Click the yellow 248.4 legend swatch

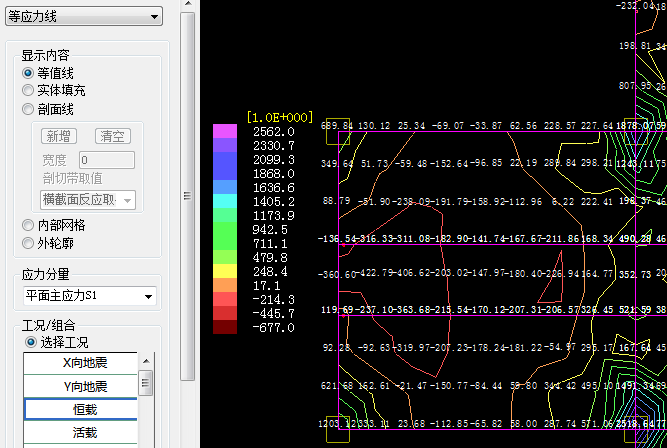point(225,271)
